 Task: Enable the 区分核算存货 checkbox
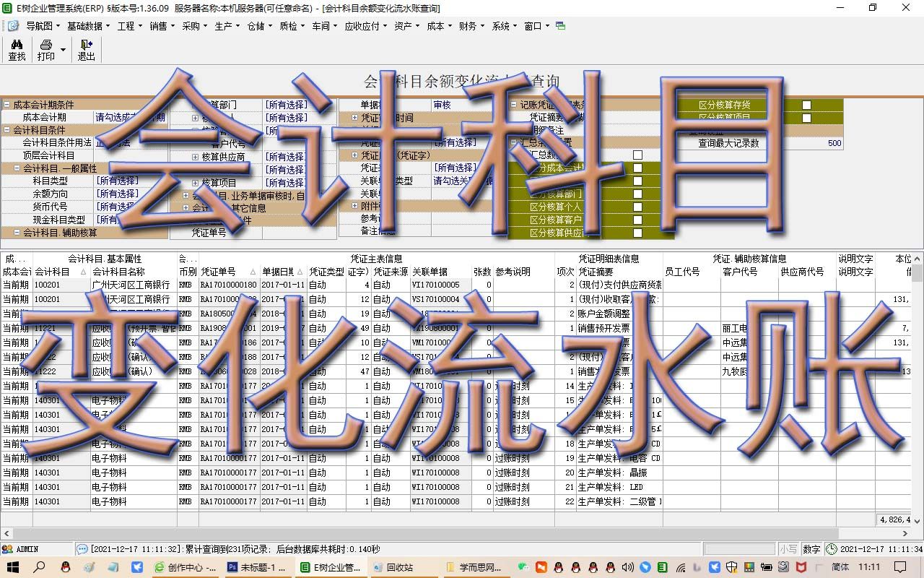[x=806, y=103]
